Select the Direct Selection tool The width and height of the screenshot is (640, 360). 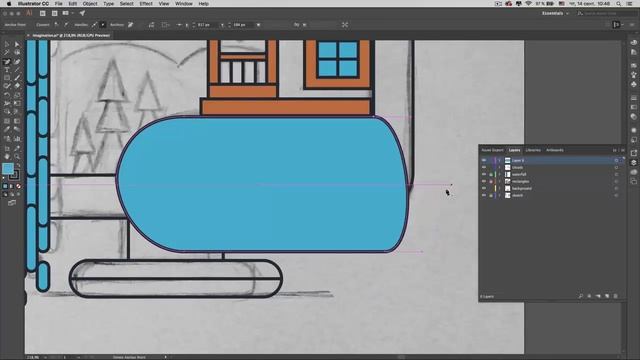tap(17, 44)
